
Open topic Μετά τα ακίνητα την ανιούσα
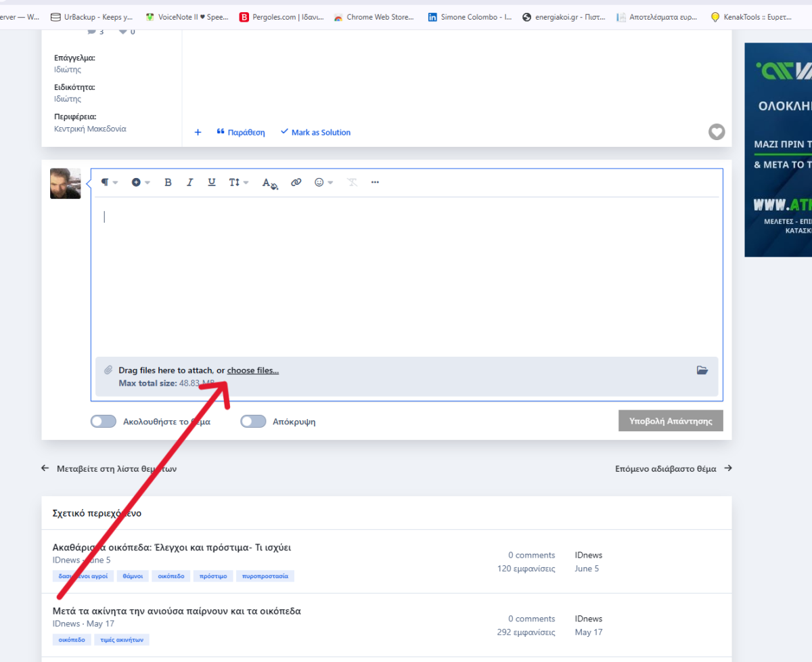[x=177, y=611]
